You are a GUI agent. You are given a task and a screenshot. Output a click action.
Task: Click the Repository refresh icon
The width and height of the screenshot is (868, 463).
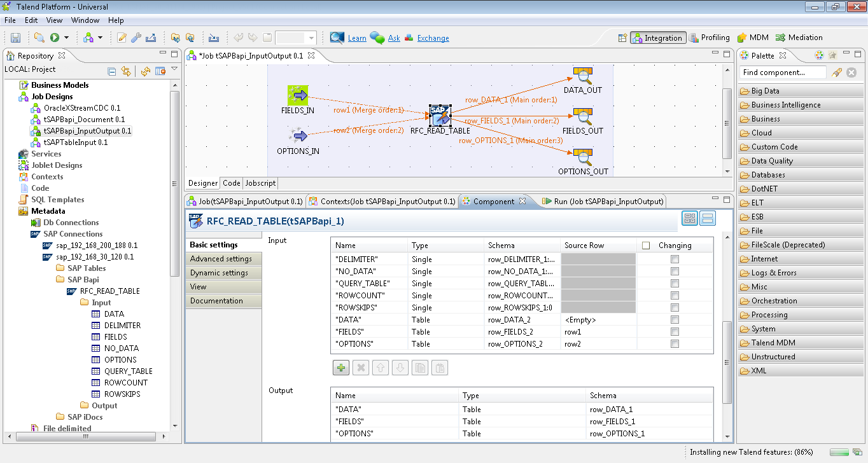[146, 71]
